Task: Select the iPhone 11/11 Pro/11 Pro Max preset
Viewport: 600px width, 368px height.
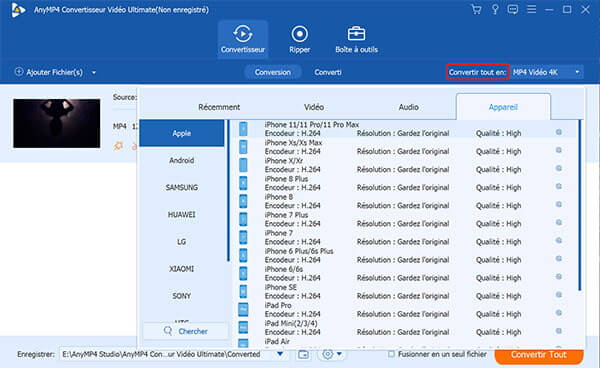Action: coord(404,129)
